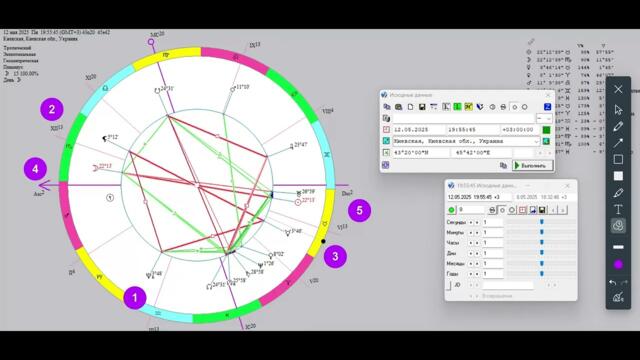This screenshot has width=640, height=360.
Task: Click the blue square icon at toolbar right end
Action: click(x=548, y=107)
